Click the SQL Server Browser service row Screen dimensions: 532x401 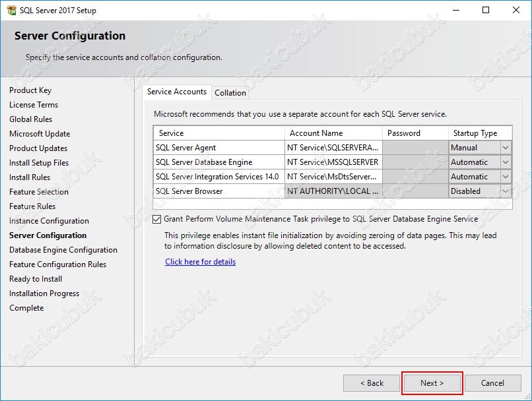tap(219, 191)
